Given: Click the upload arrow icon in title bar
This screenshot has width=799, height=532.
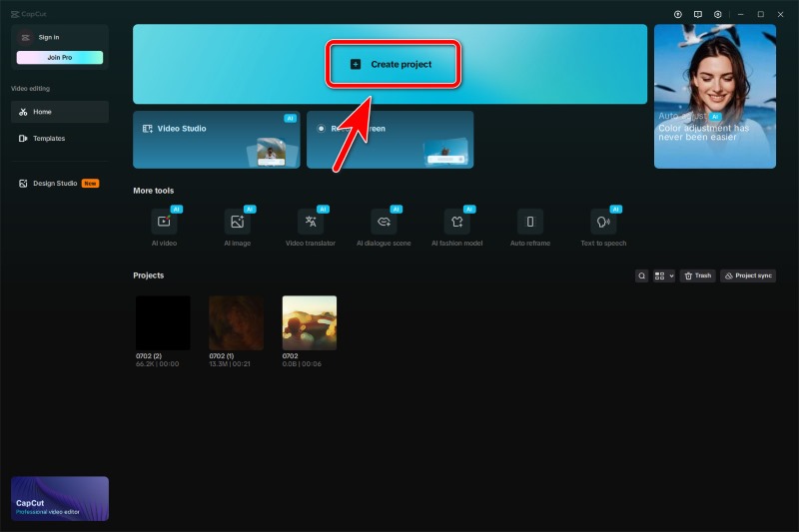Looking at the screenshot, I should coord(678,14).
